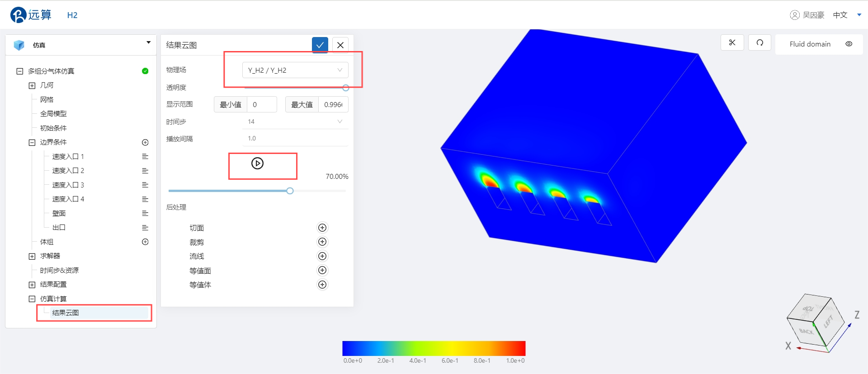The height and width of the screenshot is (374, 868).
Task: Select the 时间步&资源 tree item
Action: coord(59,270)
